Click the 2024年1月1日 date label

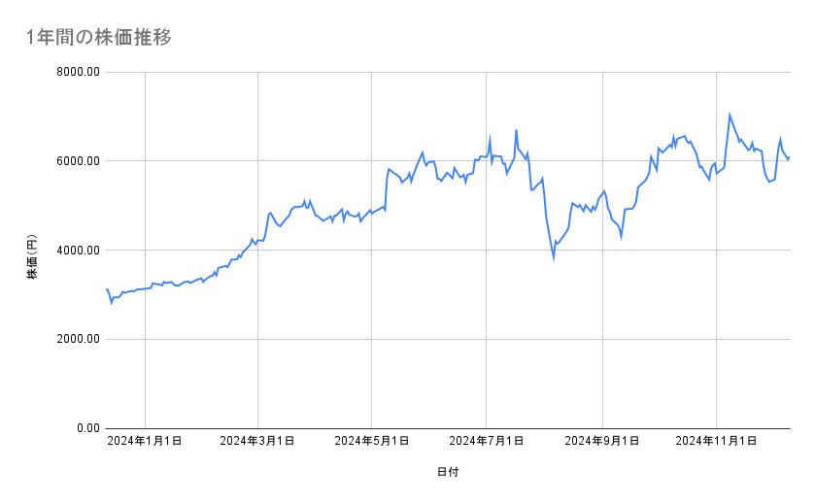pyautogui.click(x=145, y=442)
